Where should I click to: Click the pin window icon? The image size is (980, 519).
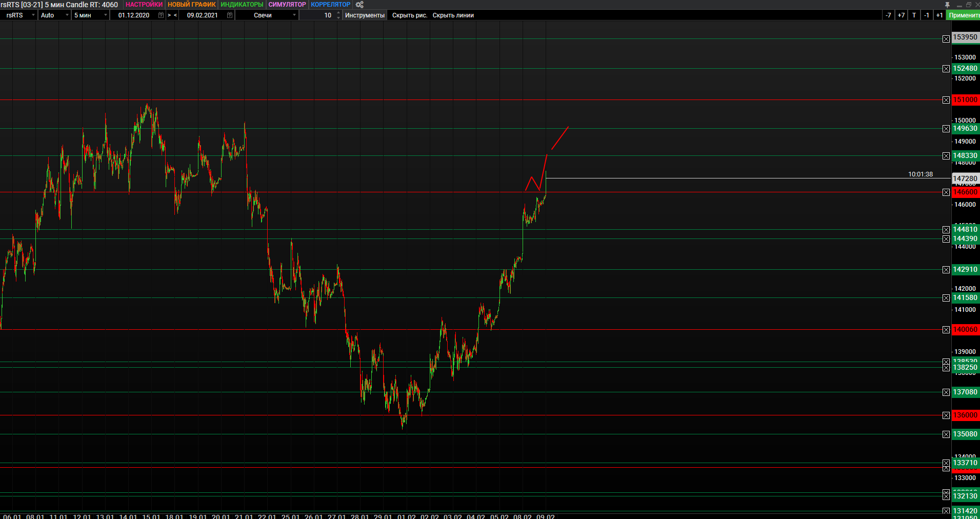947,5
